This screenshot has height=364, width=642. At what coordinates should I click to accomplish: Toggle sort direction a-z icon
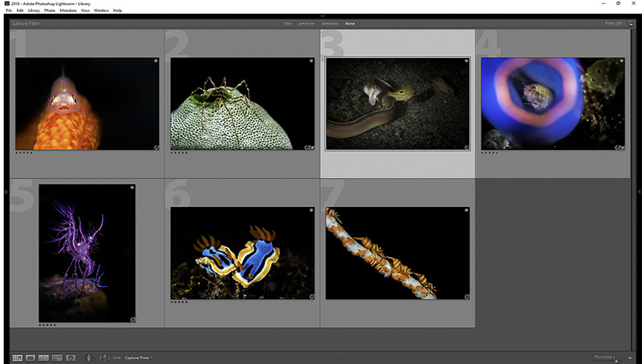click(x=104, y=358)
